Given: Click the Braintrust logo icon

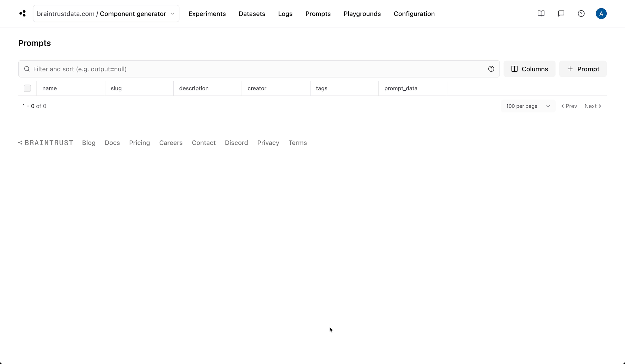Looking at the screenshot, I should coord(22,14).
